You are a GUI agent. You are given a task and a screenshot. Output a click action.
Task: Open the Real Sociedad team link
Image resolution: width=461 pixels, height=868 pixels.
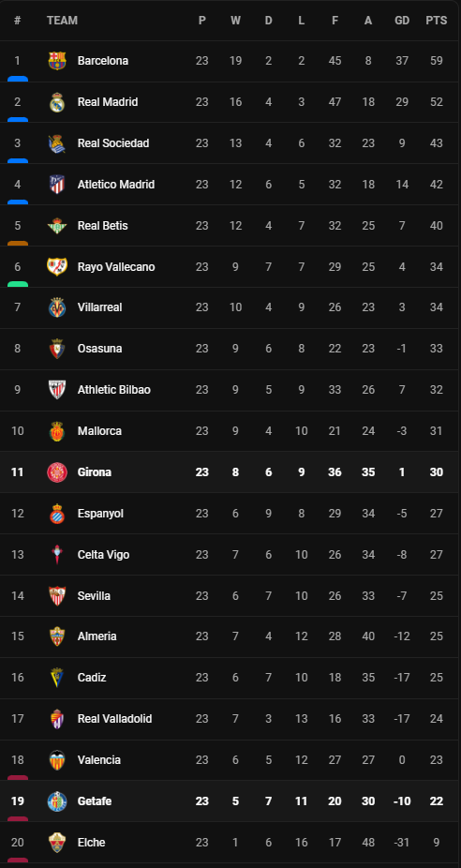tap(113, 143)
